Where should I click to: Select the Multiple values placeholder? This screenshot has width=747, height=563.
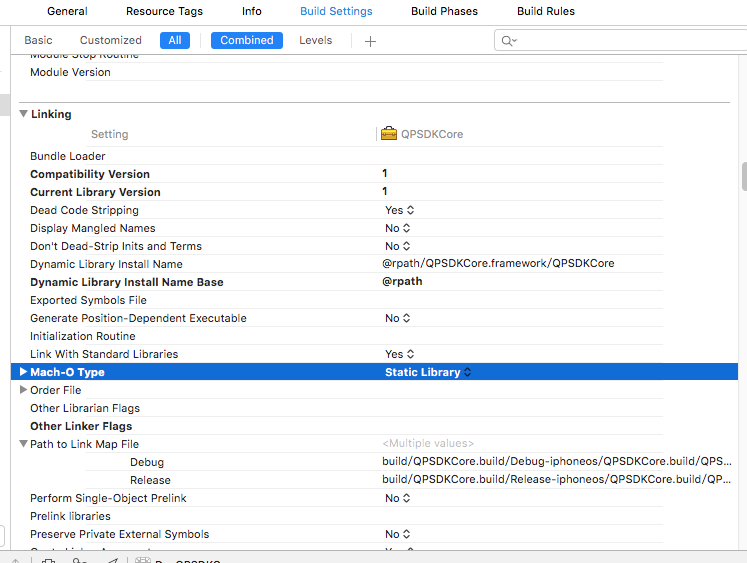click(428, 443)
